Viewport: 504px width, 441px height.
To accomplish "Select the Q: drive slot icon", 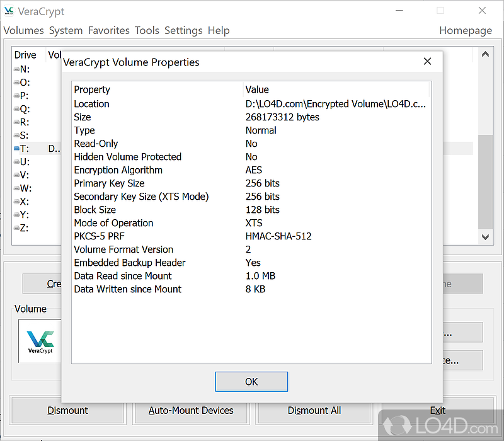I will [16, 109].
